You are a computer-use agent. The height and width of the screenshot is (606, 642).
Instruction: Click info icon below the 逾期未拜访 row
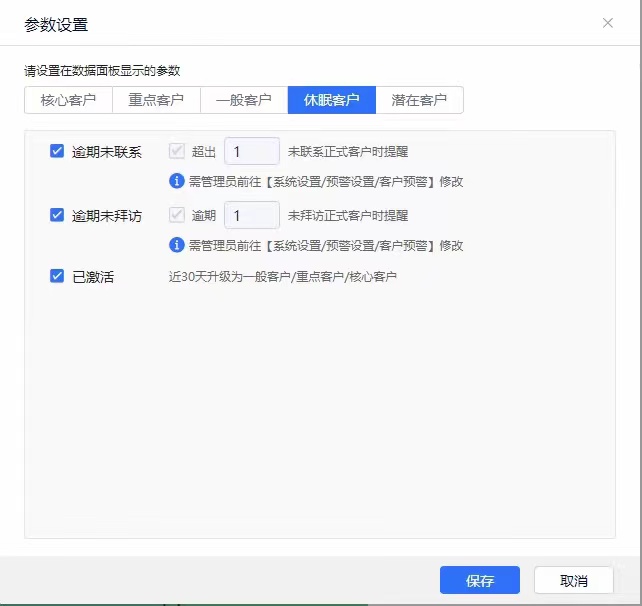(177, 245)
